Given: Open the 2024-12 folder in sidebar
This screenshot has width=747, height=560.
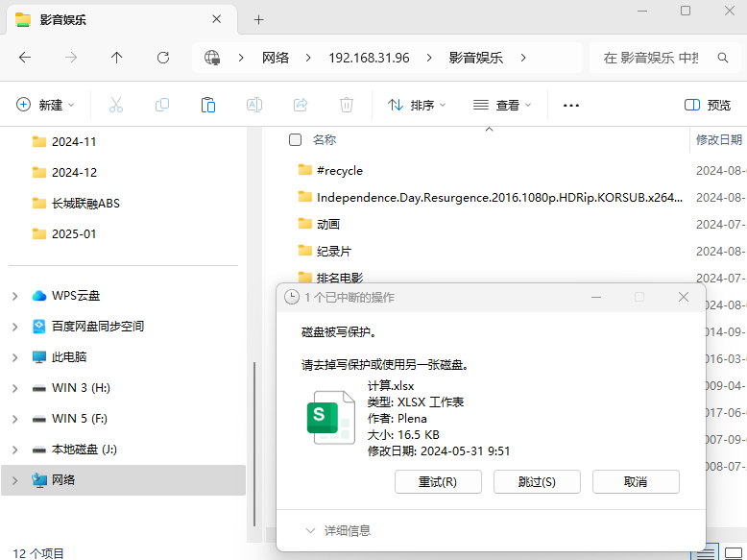Looking at the screenshot, I should 74,173.
